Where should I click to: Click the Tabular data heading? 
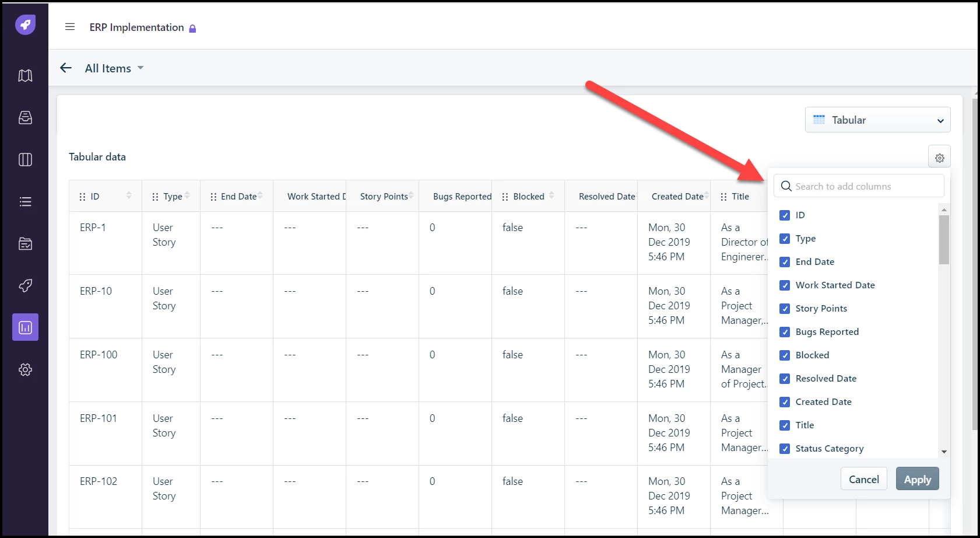click(x=97, y=157)
